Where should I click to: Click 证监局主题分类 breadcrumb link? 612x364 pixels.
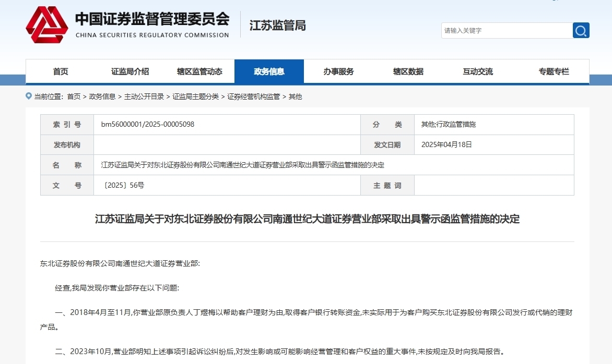click(x=195, y=96)
